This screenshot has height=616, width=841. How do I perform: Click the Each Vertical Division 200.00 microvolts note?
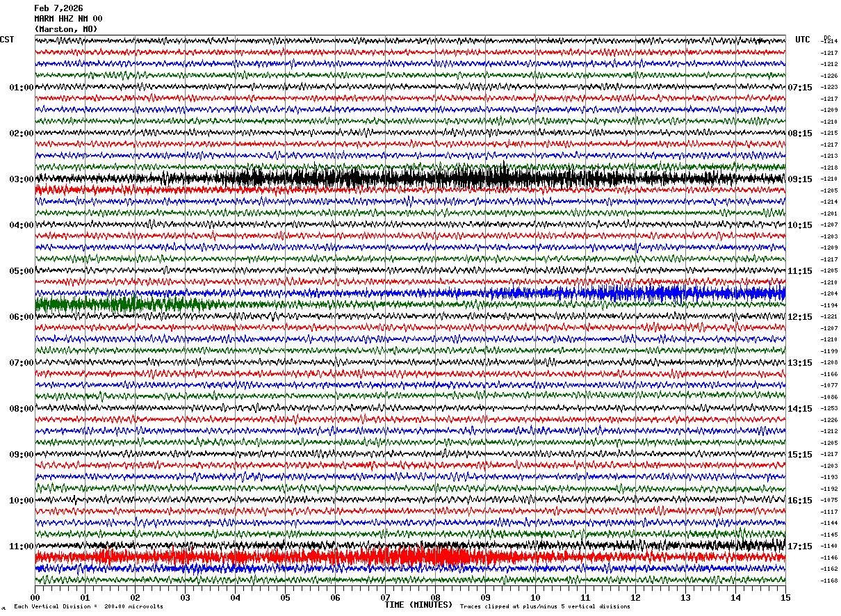click(x=88, y=606)
